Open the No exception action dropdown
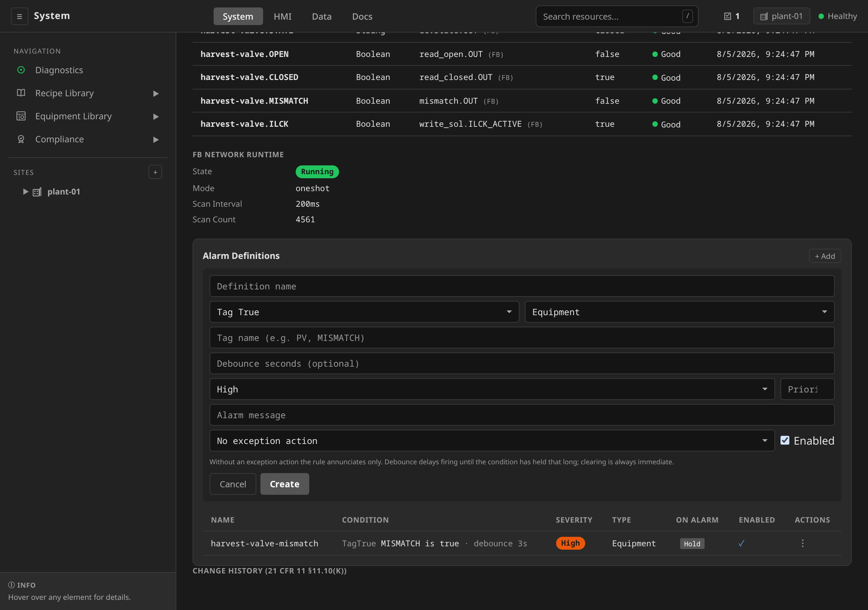The width and height of the screenshot is (868, 610). (x=492, y=441)
